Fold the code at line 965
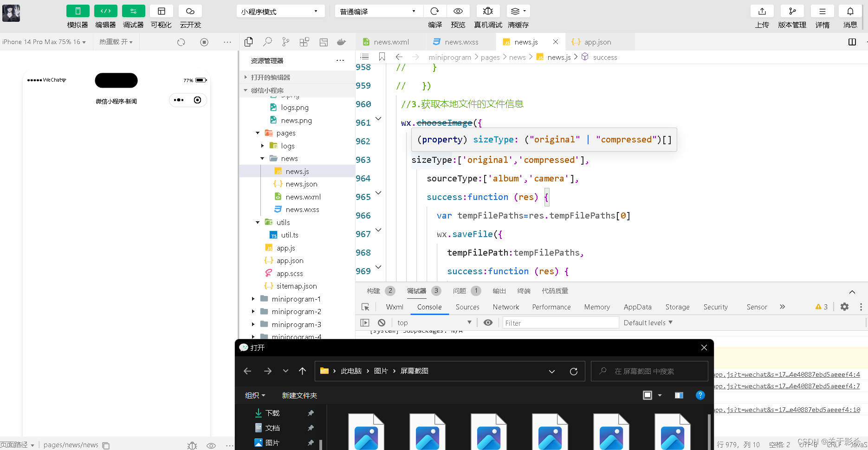 pyautogui.click(x=378, y=193)
